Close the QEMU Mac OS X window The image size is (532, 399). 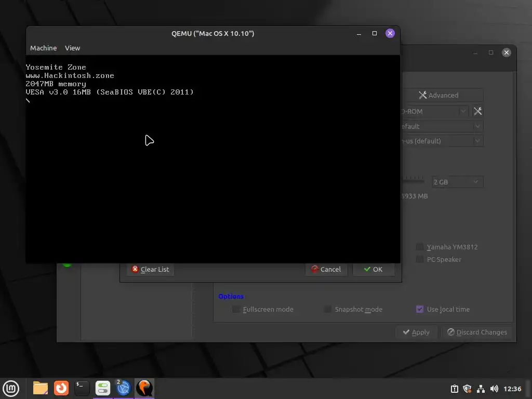390,33
